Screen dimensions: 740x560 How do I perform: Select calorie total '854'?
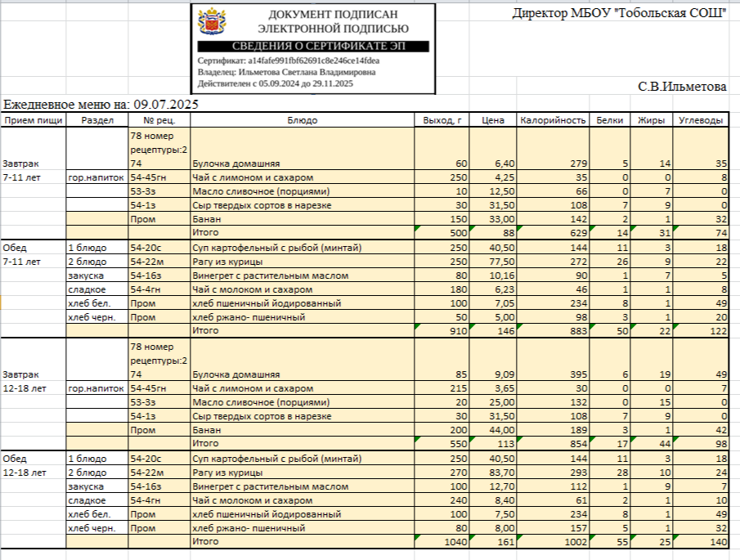pyautogui.click(x=553, y=443)
